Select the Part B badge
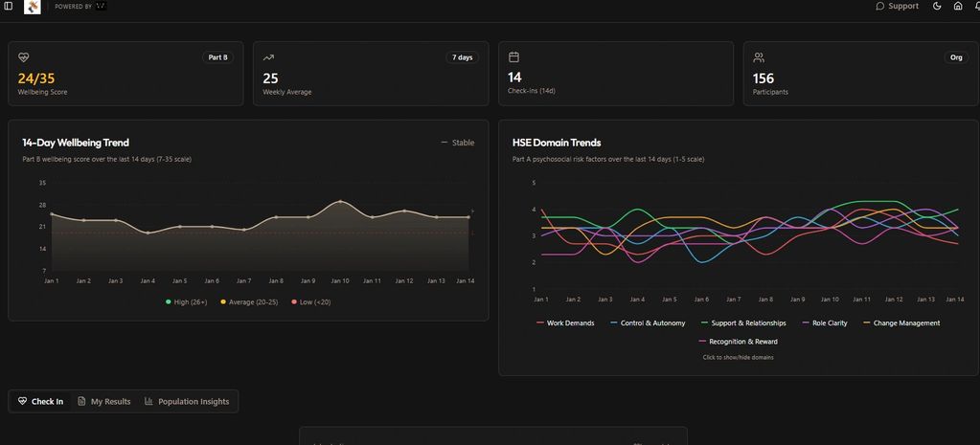Image resolution: width=980 pixels, height=445 pixels. point(217,57)
